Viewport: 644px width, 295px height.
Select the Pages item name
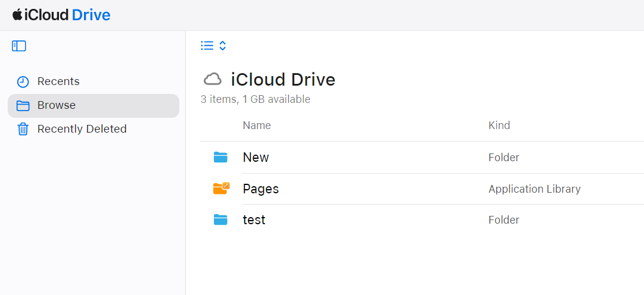260,189
